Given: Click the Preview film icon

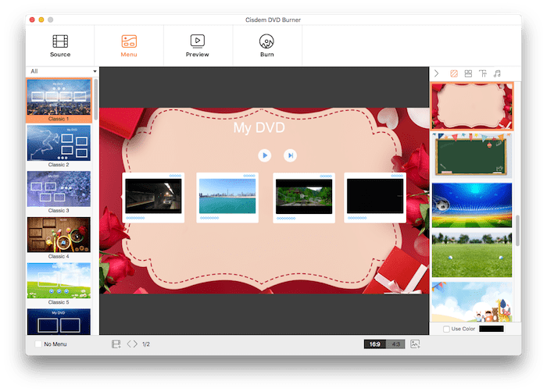Looking at the screenshot, I should coord(198,41).
